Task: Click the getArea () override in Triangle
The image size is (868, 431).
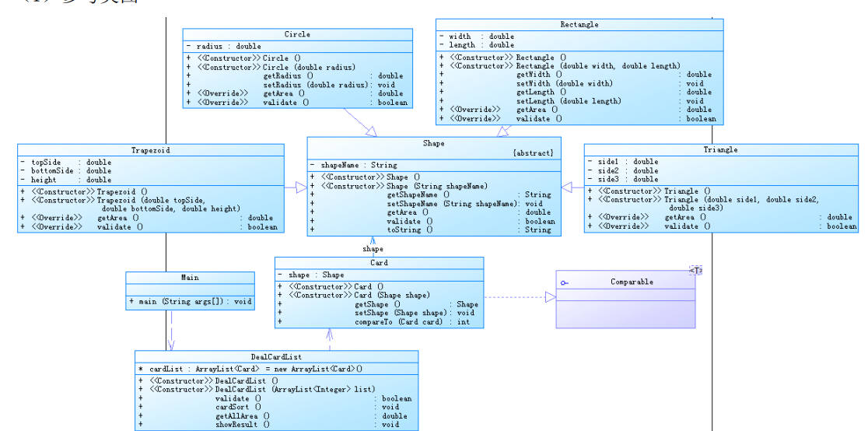Action: click(x=685, y=217)
